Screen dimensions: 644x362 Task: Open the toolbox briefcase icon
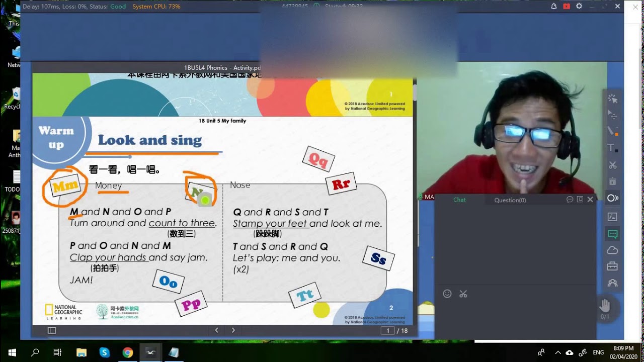click(x=612, y=266)
